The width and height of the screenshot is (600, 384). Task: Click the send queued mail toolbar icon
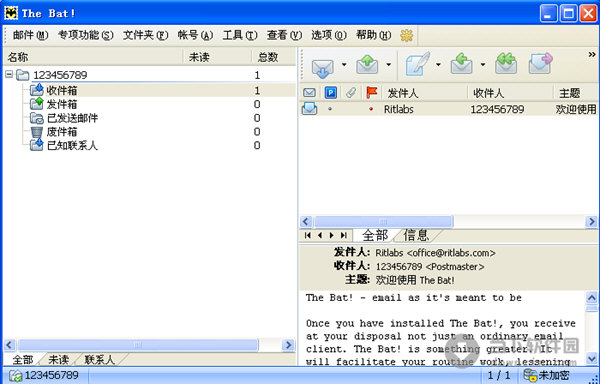pos(367,64)
